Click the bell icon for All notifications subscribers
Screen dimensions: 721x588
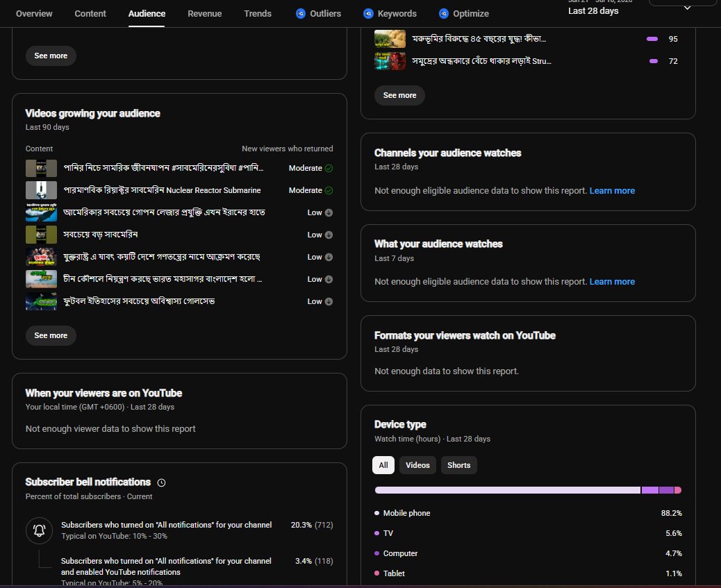pos(39,530)
